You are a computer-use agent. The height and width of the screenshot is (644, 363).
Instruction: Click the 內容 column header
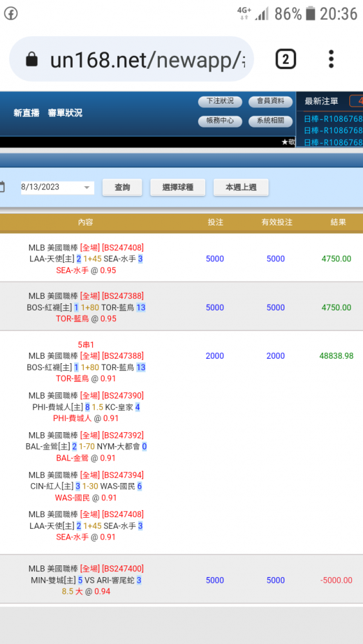coord(86,223)
